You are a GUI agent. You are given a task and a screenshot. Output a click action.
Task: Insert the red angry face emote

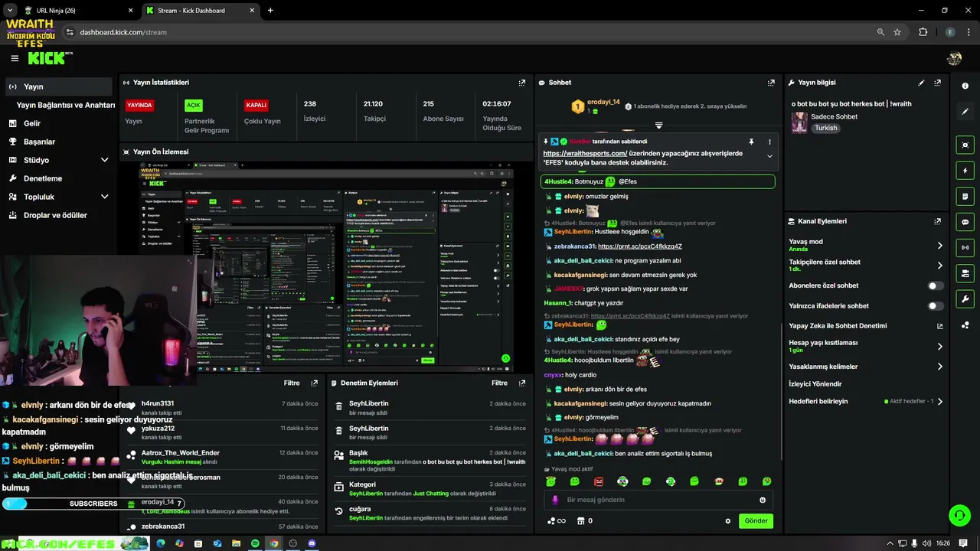click(599, 481)
